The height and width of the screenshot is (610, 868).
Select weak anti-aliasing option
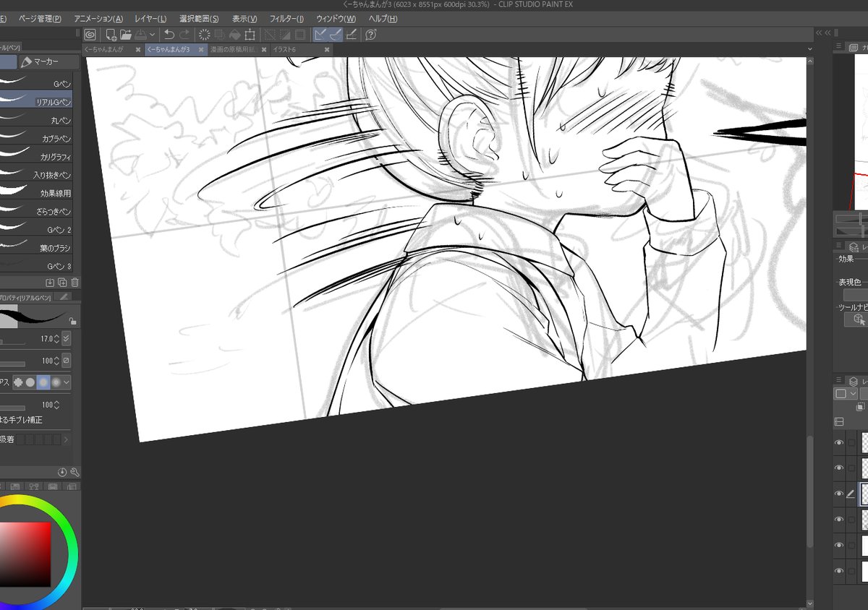click(30, 382)
